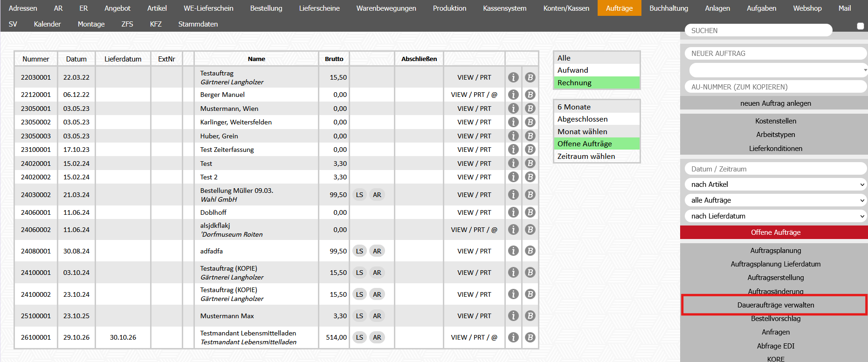Sort by the Lieferdatum column header

coord(123,59)
